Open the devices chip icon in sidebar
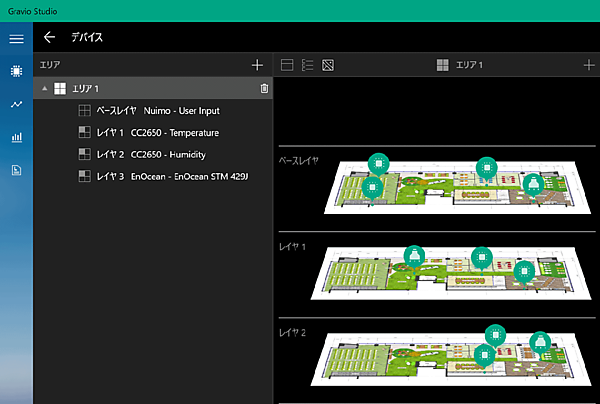 [16, 71]
